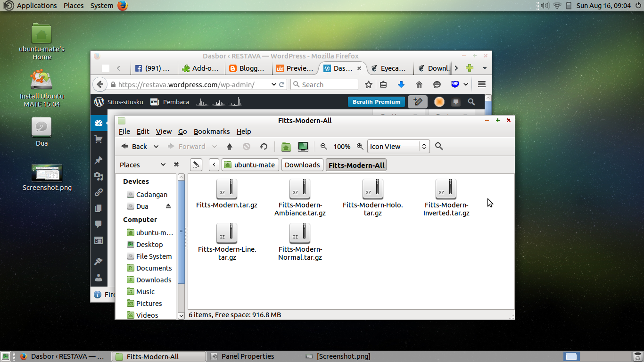
Task: Open the Firefox chat smiley icon
Action: coord(437,84)
